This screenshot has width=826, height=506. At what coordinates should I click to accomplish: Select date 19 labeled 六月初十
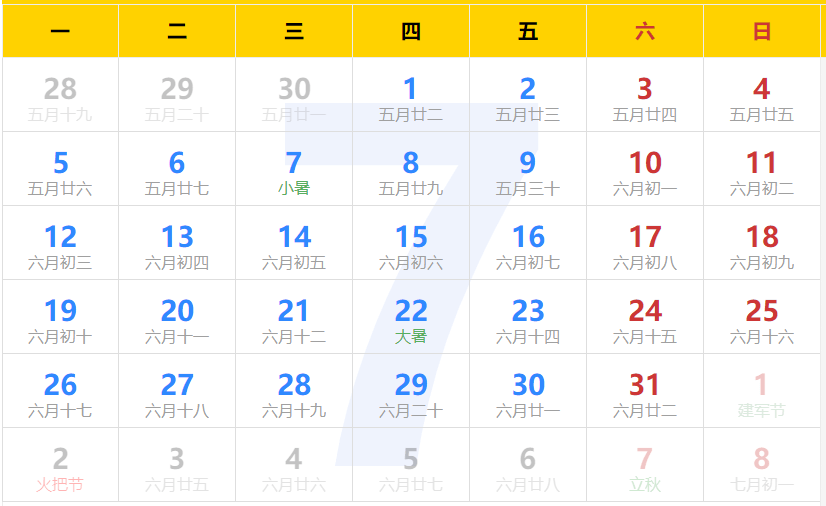[61, 317]
